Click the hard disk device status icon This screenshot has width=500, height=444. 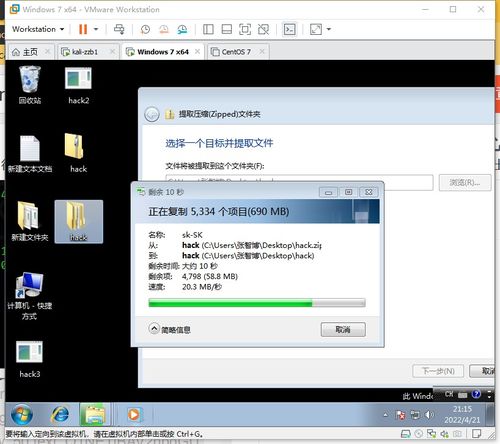click(x=406, y=434)
